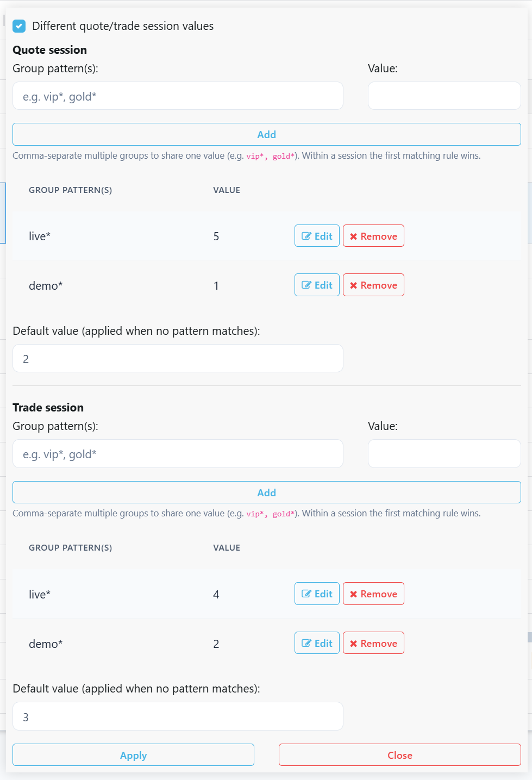Screen dimensions: 532x780
Task: Edit the quote session demo* rule
Action: point(317,285)
